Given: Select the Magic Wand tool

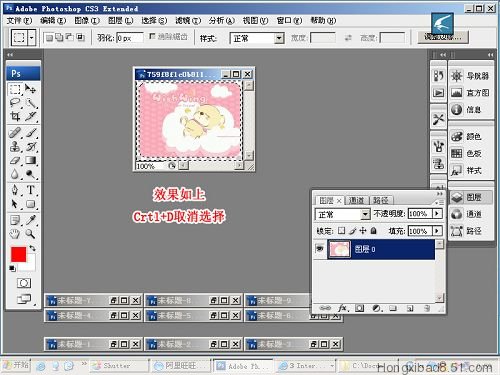Looking at the screenshot, I should (31, 103).
